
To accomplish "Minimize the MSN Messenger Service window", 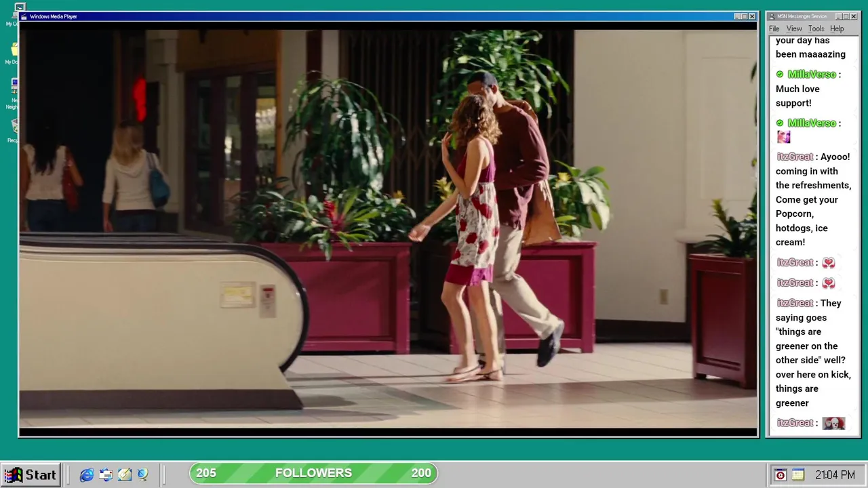I will click(x=839, y=16).
